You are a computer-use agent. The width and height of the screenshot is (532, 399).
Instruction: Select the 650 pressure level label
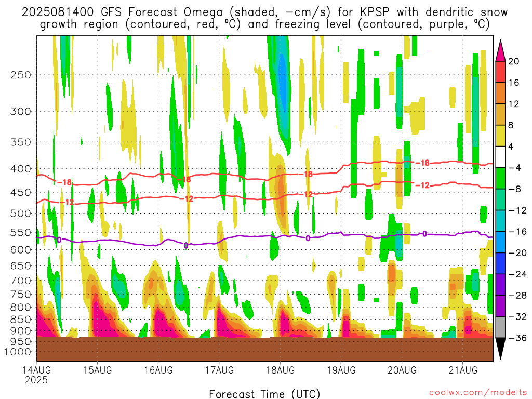coord(21,265)
